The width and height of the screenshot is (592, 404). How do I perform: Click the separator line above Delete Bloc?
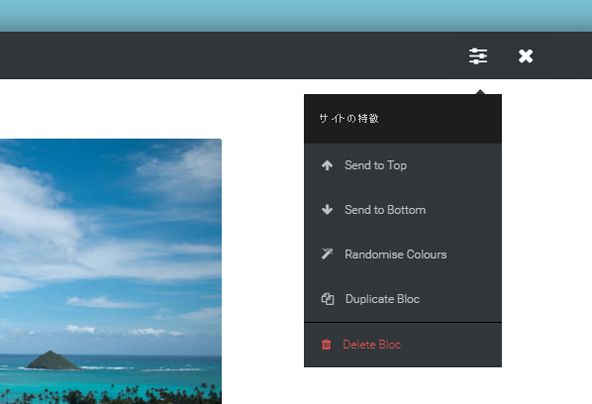(403, 322)
